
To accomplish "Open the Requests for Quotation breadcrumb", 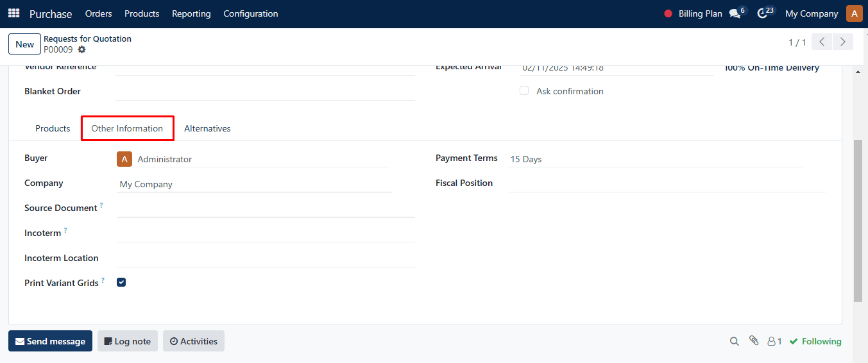I will [x=87, y=38].
